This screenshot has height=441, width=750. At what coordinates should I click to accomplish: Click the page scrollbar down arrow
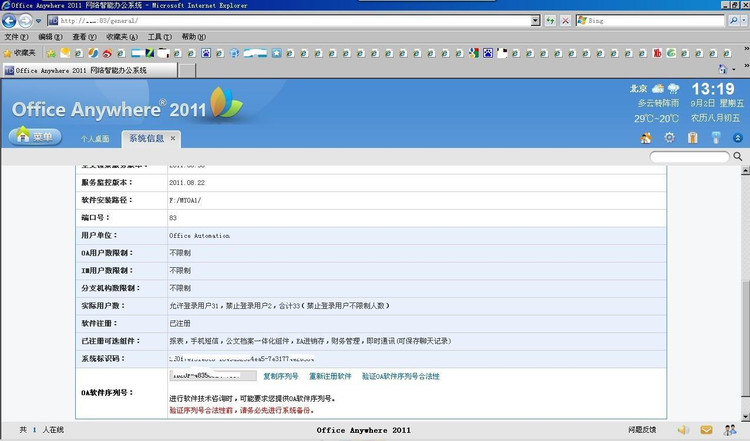pyautogui.click(x=745, y=417)
